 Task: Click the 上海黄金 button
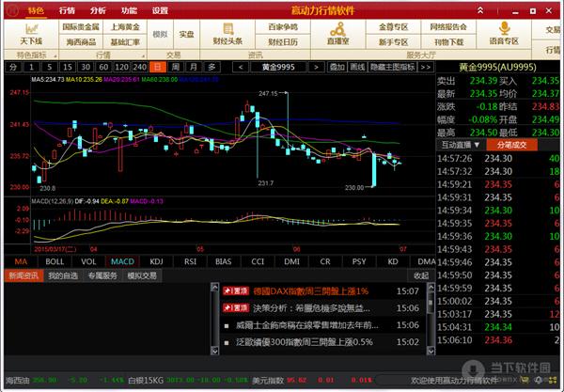pos(125,27)
